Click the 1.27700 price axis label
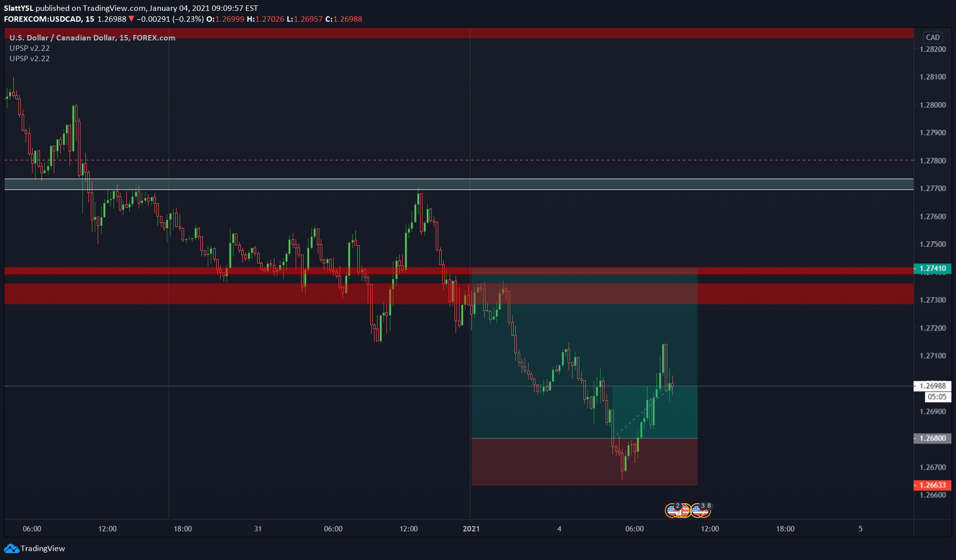 (932, 188)
